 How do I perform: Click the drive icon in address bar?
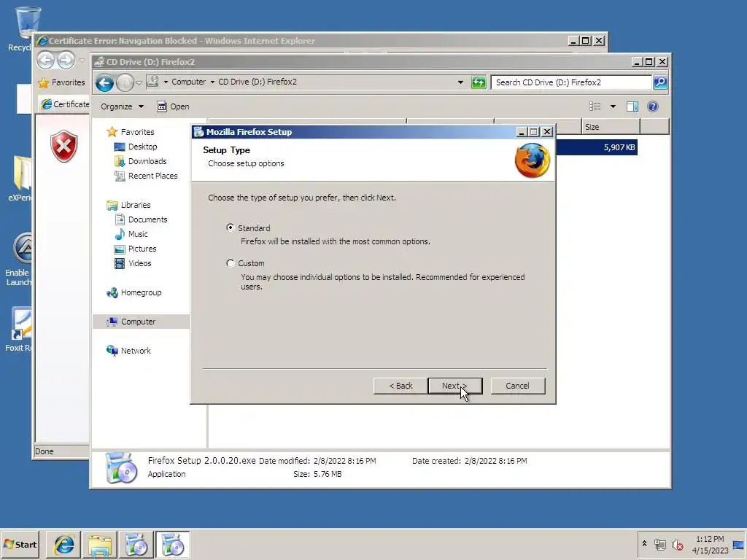click(x=152, y=82)
